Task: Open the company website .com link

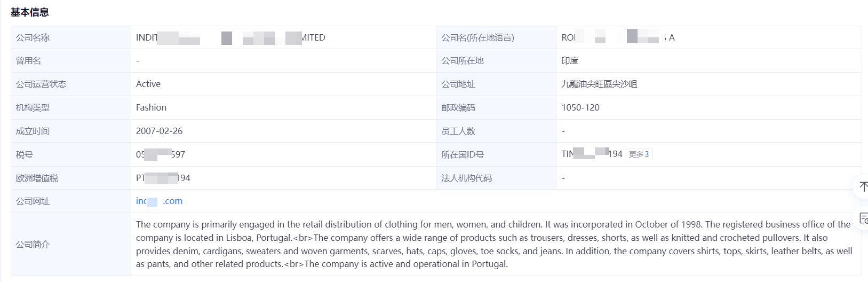Action: pyautogui.click(x=159, y=201)
